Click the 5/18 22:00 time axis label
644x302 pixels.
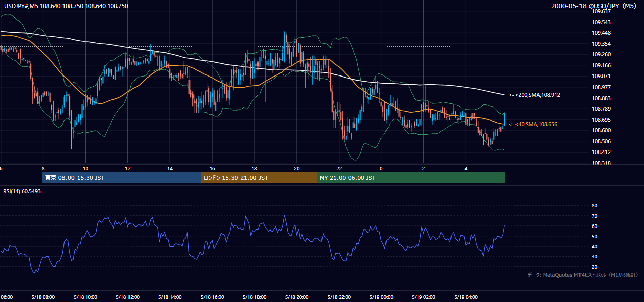tap(339, 297)
